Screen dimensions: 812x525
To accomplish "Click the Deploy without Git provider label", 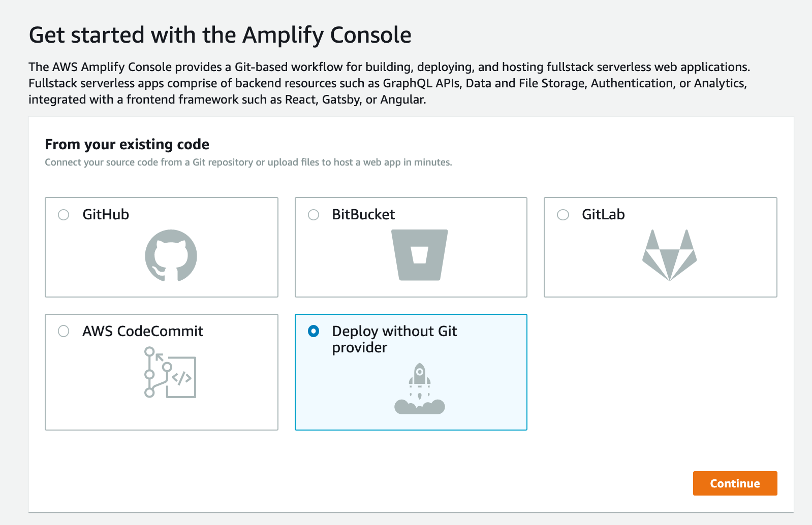I will coord(394,339).
